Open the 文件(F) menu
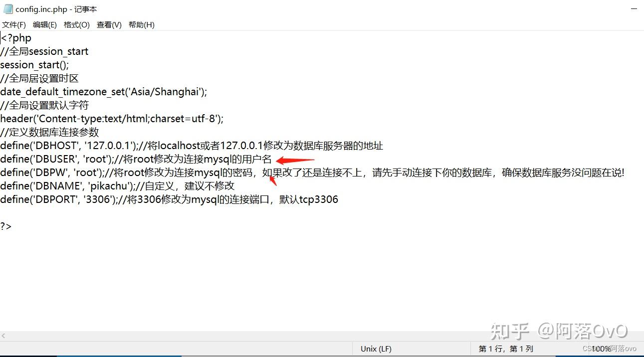The image size is (644, 357). pyautogui.click(x=14, y=25)
